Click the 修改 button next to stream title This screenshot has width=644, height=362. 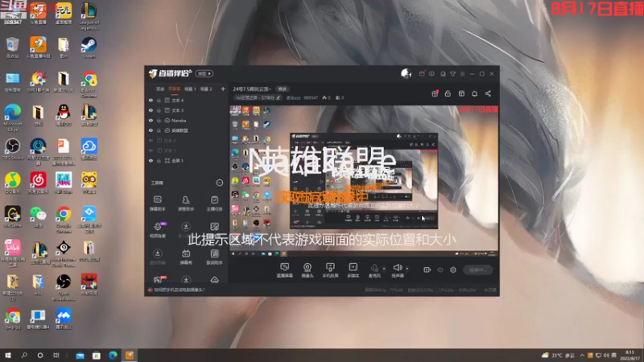(283, 89)
